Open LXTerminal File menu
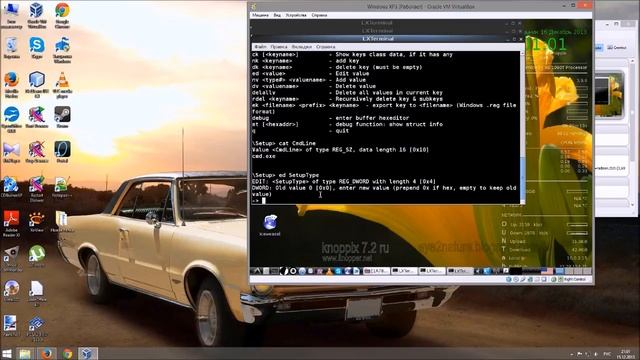This screenshot has width=640, height=360. [260, 47]
